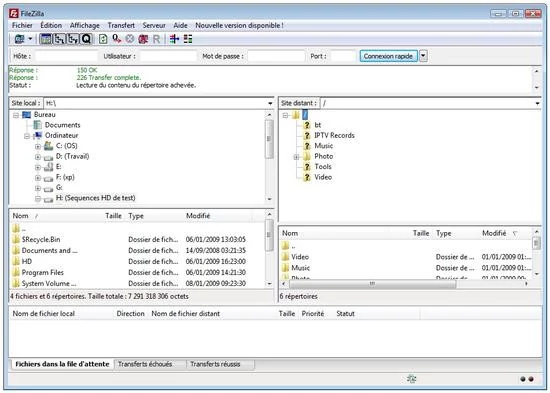Click the cancel current operation icon
Viewport: 550px width, 393px height.
tap(130, 39)
